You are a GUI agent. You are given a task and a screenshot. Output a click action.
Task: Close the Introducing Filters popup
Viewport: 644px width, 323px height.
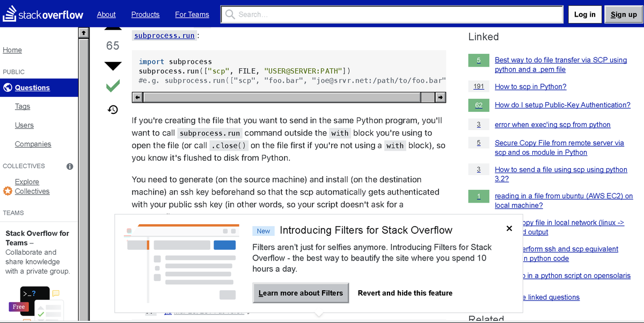pos(509,228)
